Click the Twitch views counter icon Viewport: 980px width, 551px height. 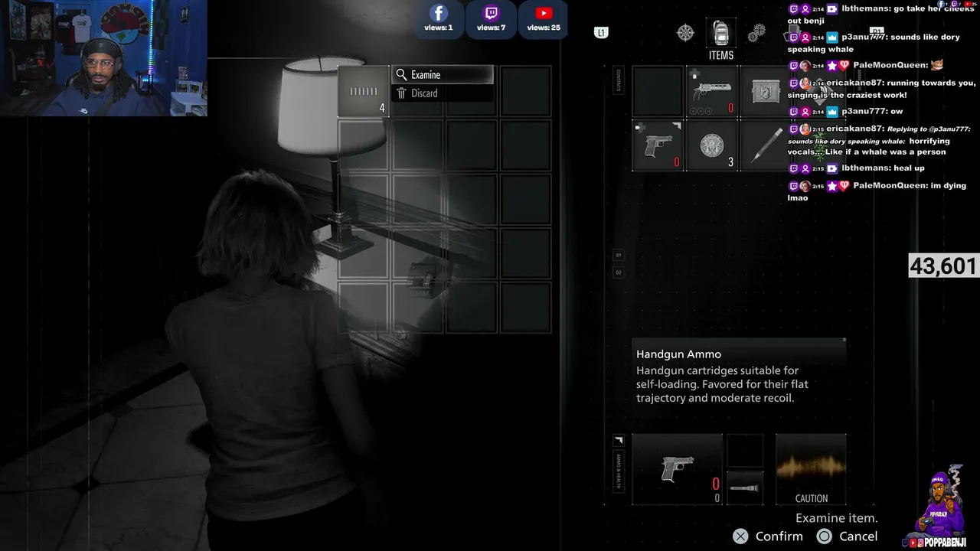tap(491, 14)
